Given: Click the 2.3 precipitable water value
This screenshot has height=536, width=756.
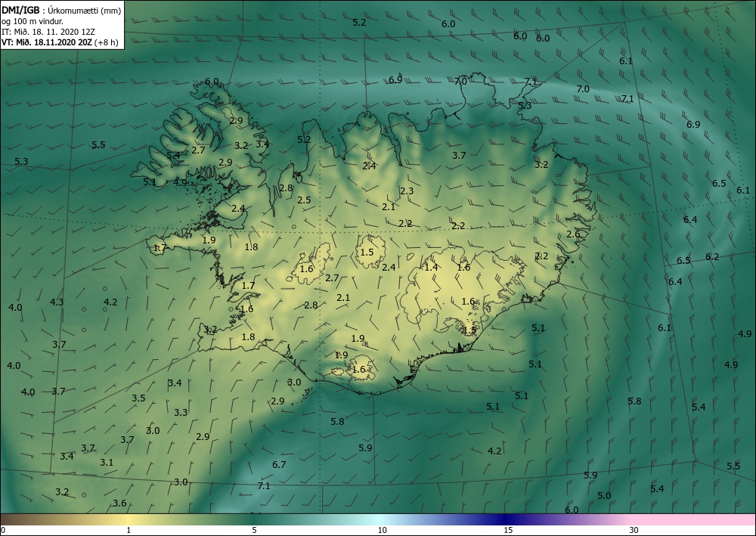Looking at the screenshot, I should [407, 191].
